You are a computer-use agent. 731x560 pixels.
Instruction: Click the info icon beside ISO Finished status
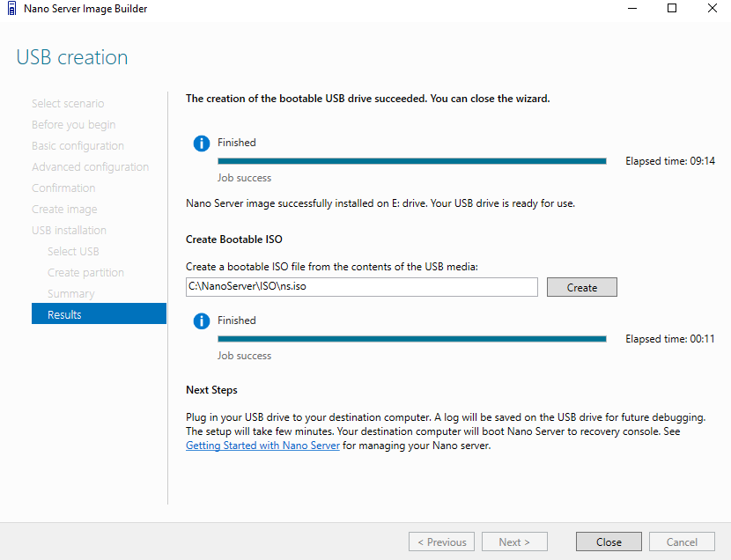(202, 321)
